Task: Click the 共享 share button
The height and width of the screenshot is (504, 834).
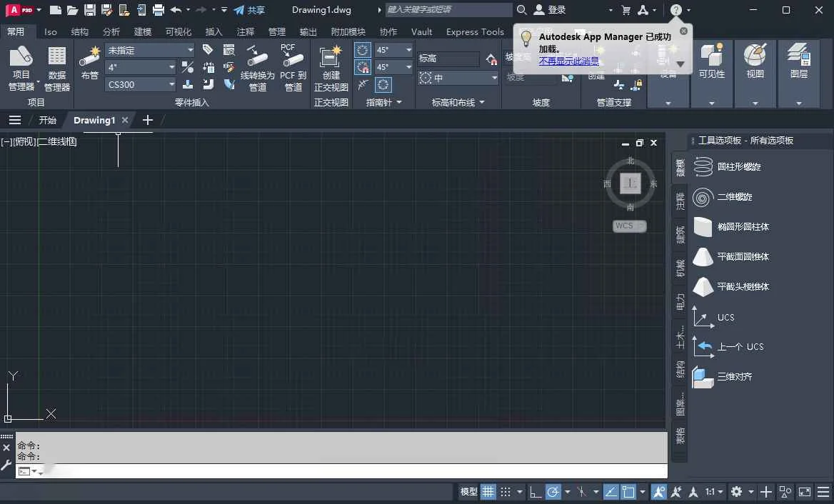Action: point(249,9)
